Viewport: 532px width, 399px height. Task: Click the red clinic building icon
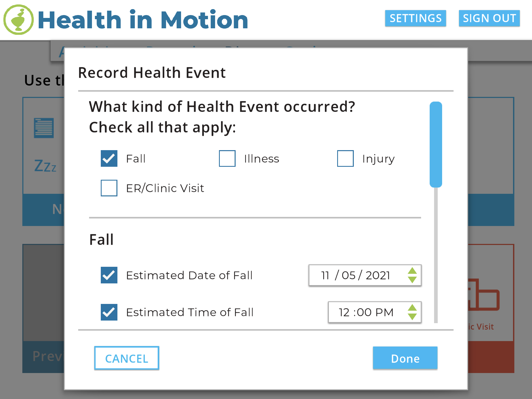tap(484, 295)
